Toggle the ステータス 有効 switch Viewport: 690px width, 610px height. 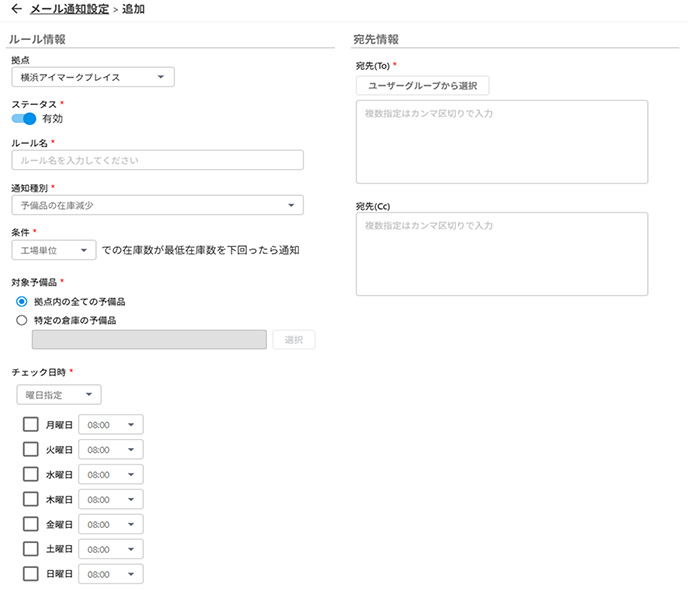coord(24,119)
